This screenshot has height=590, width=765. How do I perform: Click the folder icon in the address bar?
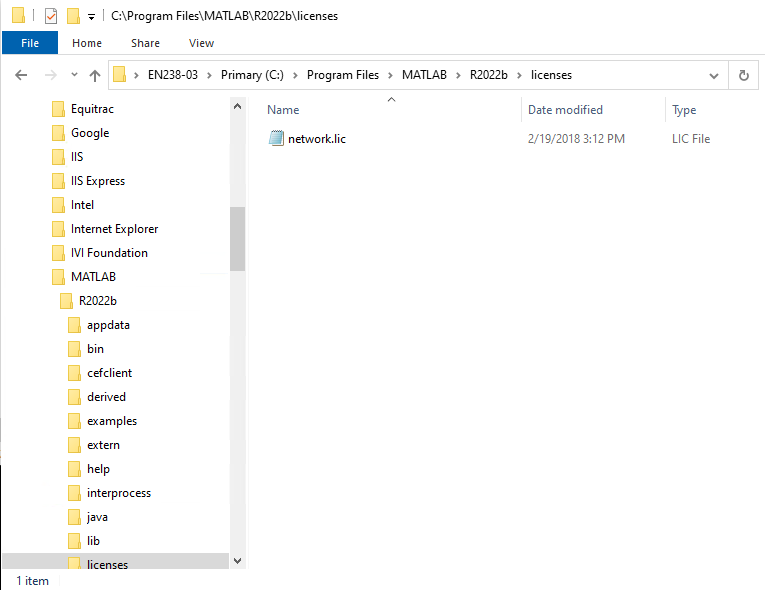coord(120,75)
